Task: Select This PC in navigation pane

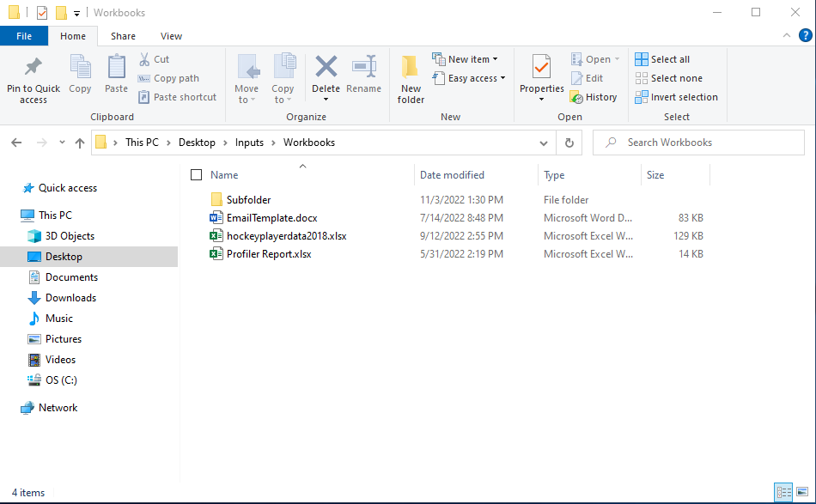Action: (55, 215)
